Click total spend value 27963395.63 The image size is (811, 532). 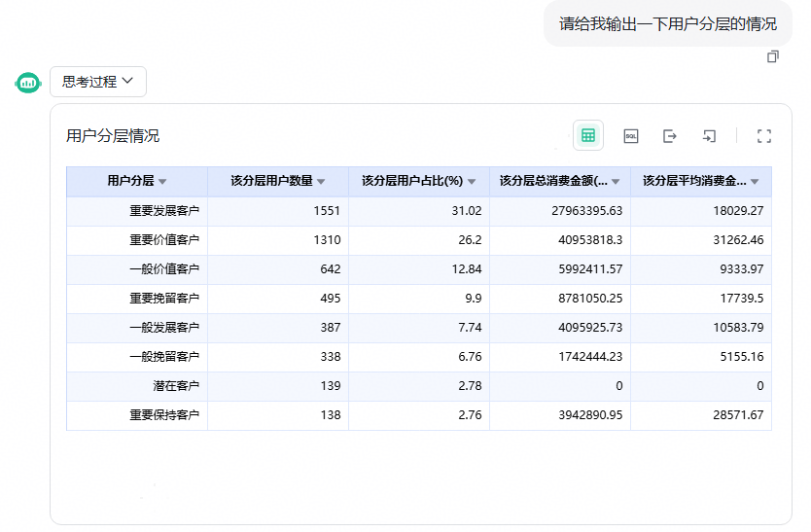[587, 211]
